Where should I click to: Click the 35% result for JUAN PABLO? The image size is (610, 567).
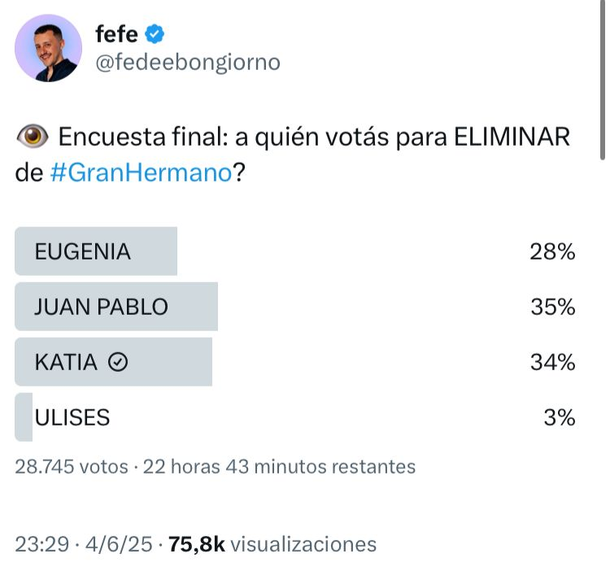pos(552,307)
